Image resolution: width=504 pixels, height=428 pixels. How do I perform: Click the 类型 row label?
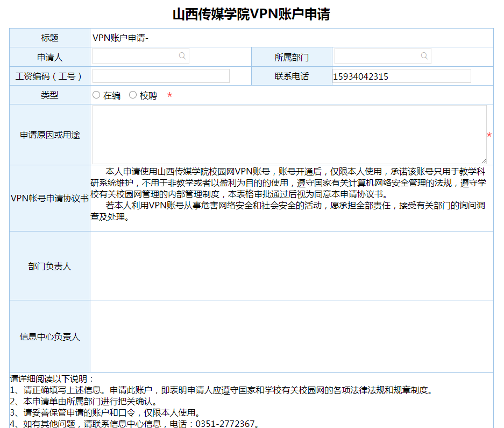click(x=49, y=95)
